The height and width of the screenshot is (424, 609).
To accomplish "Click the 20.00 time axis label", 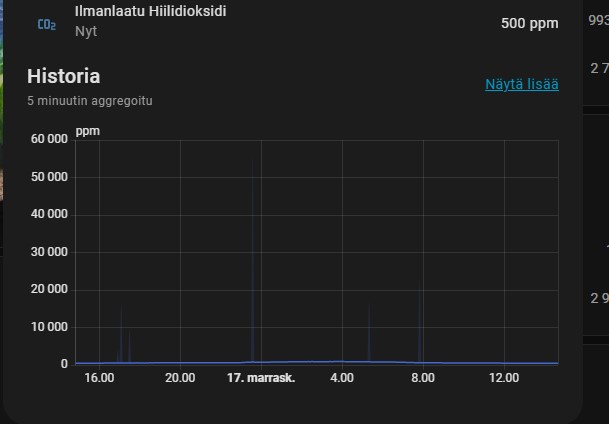I will (x=180, y=378).
